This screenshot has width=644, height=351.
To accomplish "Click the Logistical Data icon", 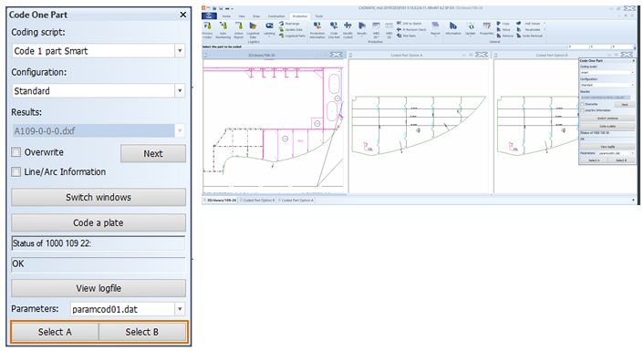I will click(253, 30).
